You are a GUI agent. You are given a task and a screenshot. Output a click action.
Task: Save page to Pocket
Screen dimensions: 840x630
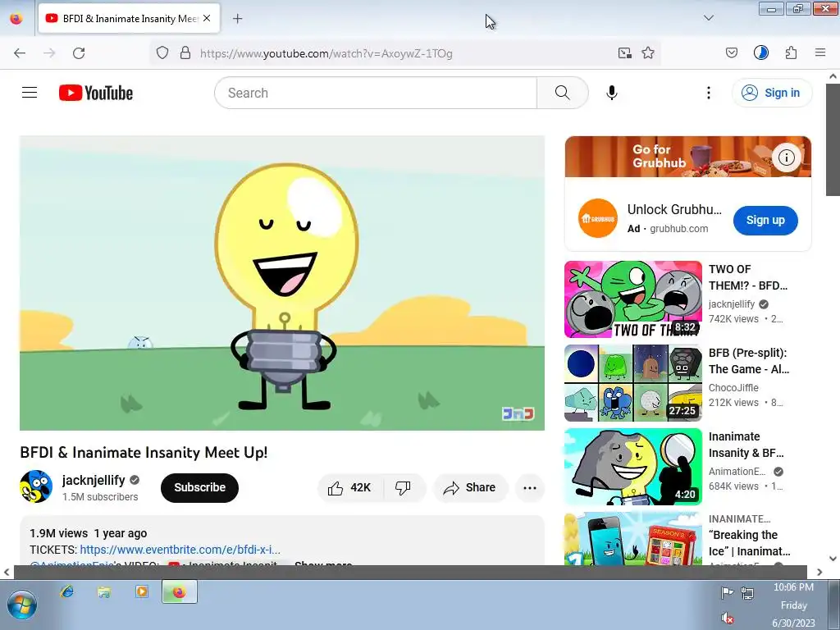(731, 52)
